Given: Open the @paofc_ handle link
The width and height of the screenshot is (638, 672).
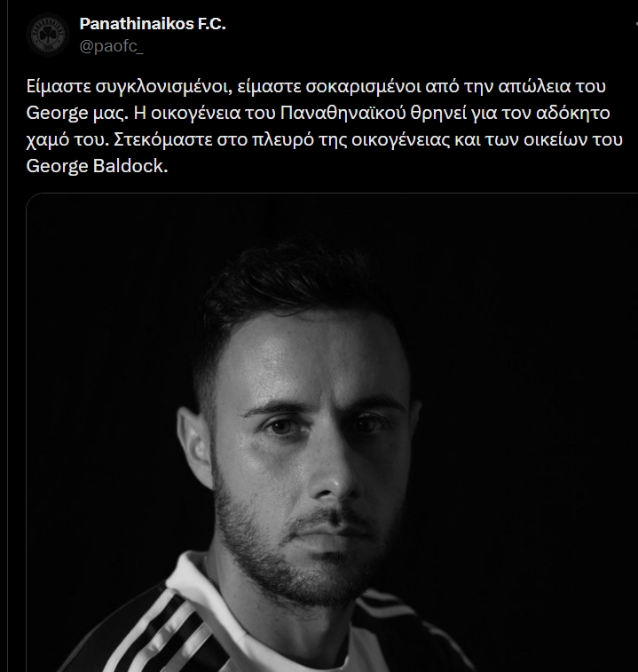Looking at the screenshot, I should (112, 46).
